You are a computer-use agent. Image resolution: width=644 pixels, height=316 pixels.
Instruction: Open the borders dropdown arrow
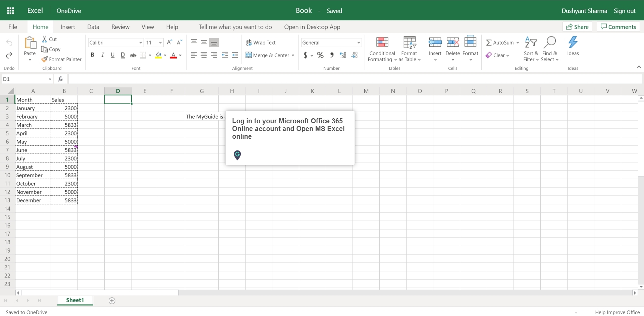pos(150,55)
